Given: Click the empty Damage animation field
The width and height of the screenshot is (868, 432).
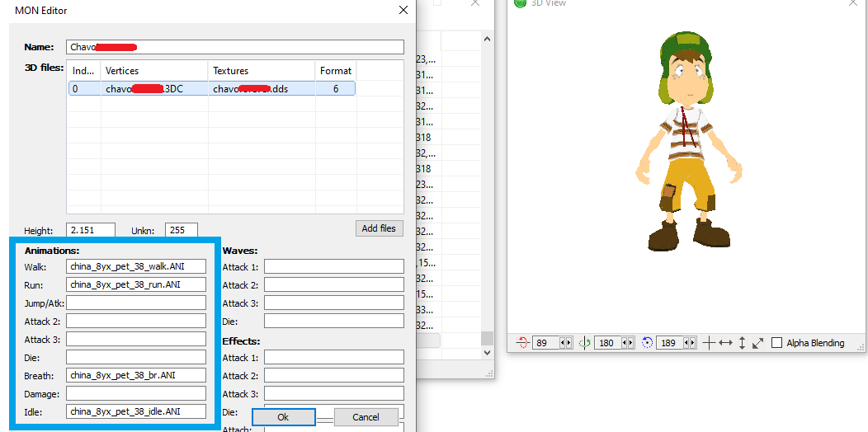Looking at the screenshot, I should point(136,393).
